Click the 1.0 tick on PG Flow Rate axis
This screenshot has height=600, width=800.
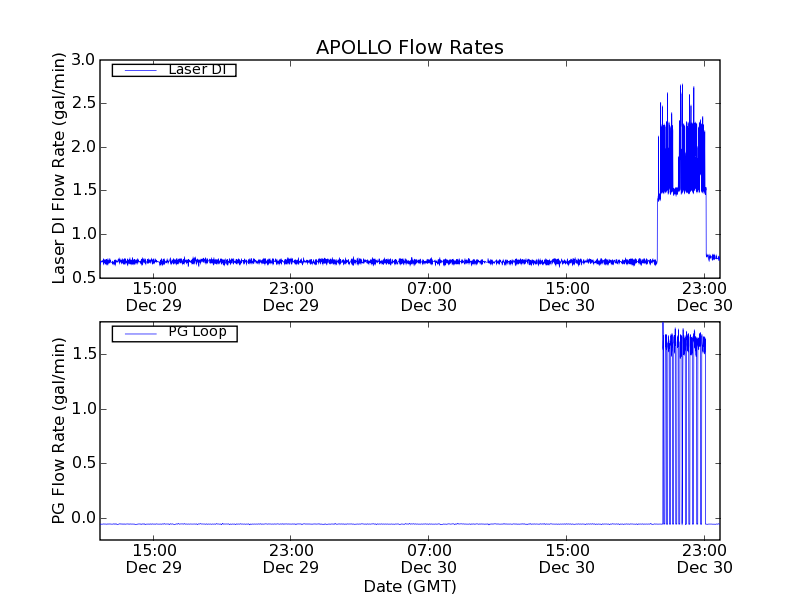[x=82, y=409]
